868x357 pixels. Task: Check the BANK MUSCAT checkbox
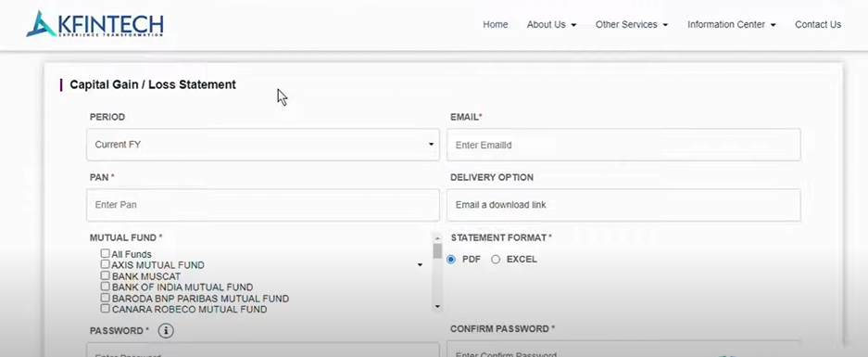(x=106, y=275)
